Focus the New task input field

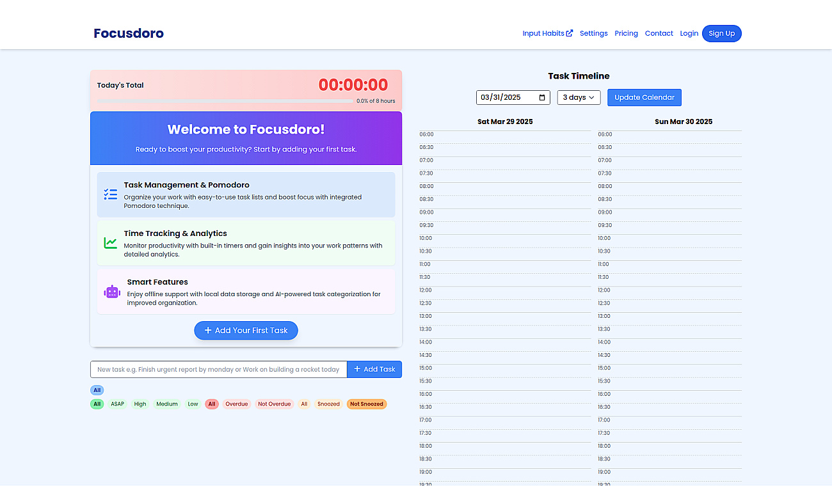(x=219, y=369)
